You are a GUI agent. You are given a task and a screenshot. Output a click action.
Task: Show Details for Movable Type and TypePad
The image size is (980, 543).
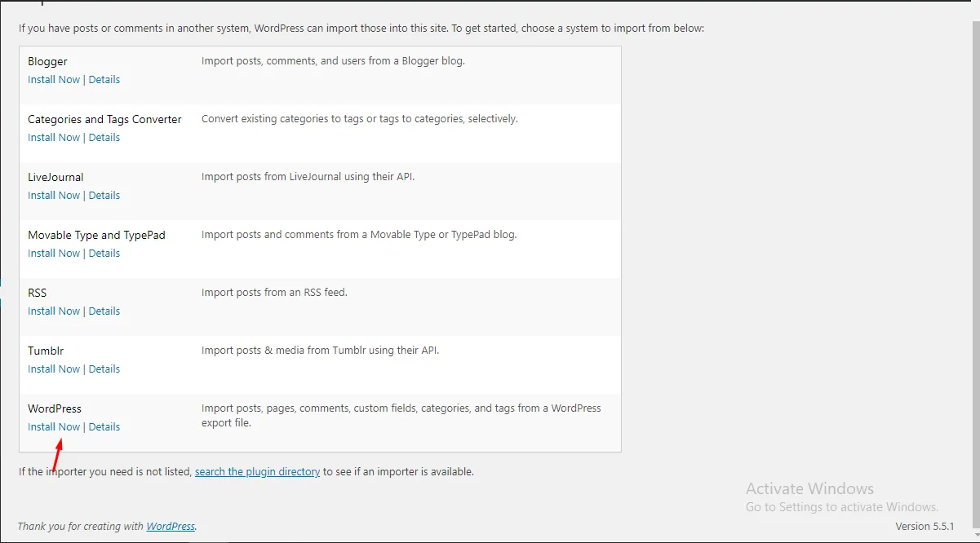(x=104, y=254)
